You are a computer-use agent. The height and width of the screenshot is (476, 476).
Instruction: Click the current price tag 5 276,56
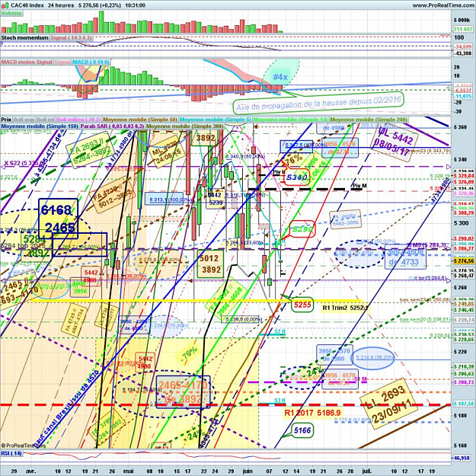coord(464,260)
